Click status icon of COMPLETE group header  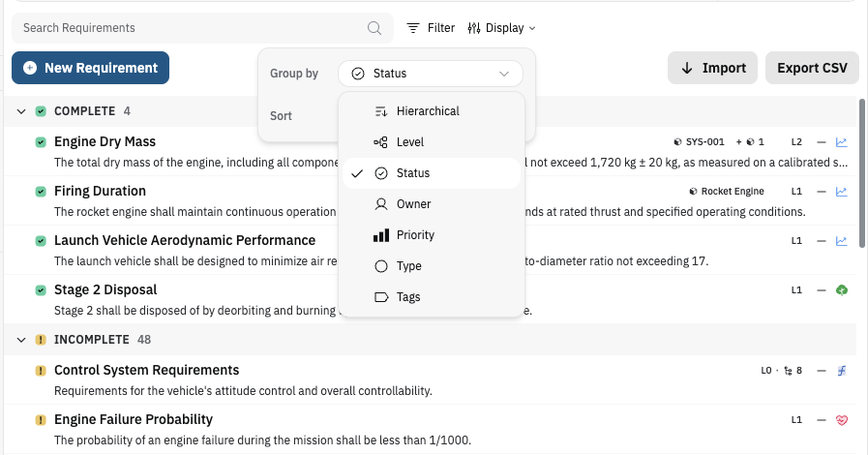point(41,111)
